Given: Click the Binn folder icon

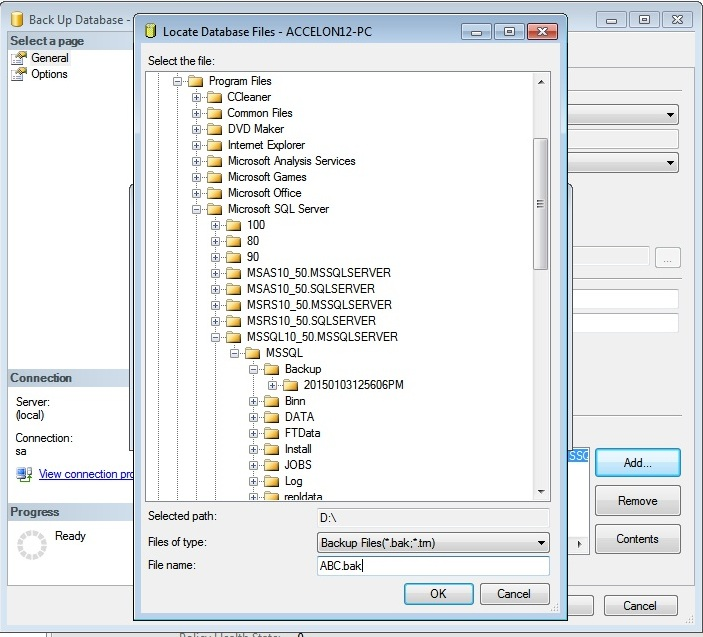Looking at the screenshot, I should click(x=272, y=401).
